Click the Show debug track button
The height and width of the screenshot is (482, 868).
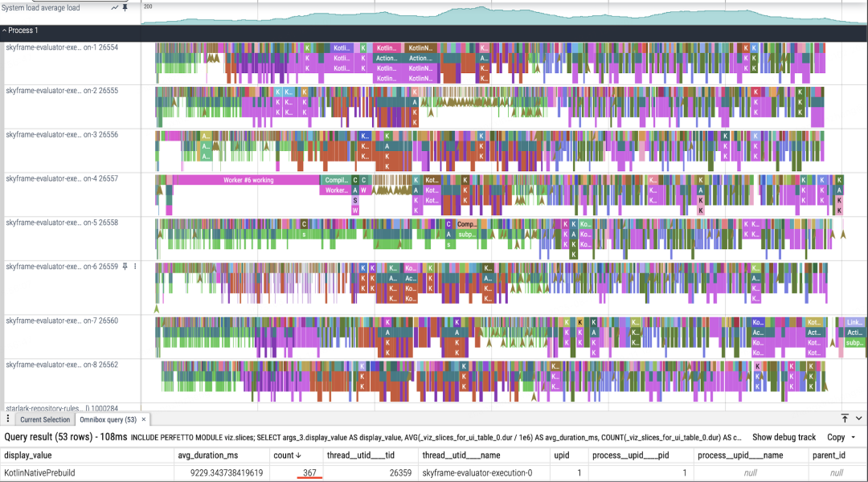[x=784, y=437]
